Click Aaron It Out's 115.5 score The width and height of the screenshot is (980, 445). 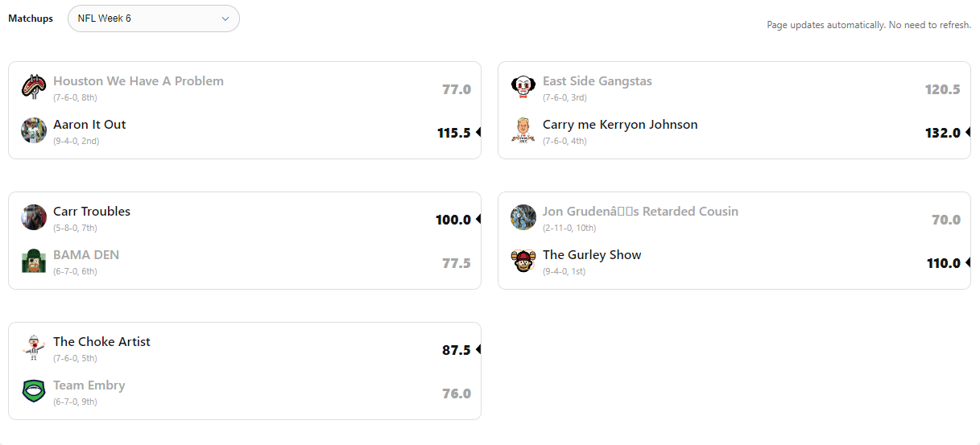point(453,133)
